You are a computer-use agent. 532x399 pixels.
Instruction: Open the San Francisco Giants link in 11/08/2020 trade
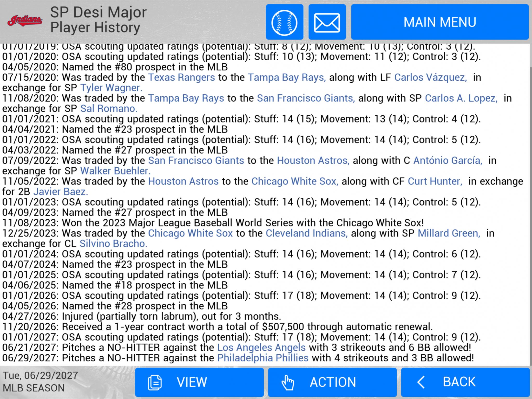pos(306,98)
